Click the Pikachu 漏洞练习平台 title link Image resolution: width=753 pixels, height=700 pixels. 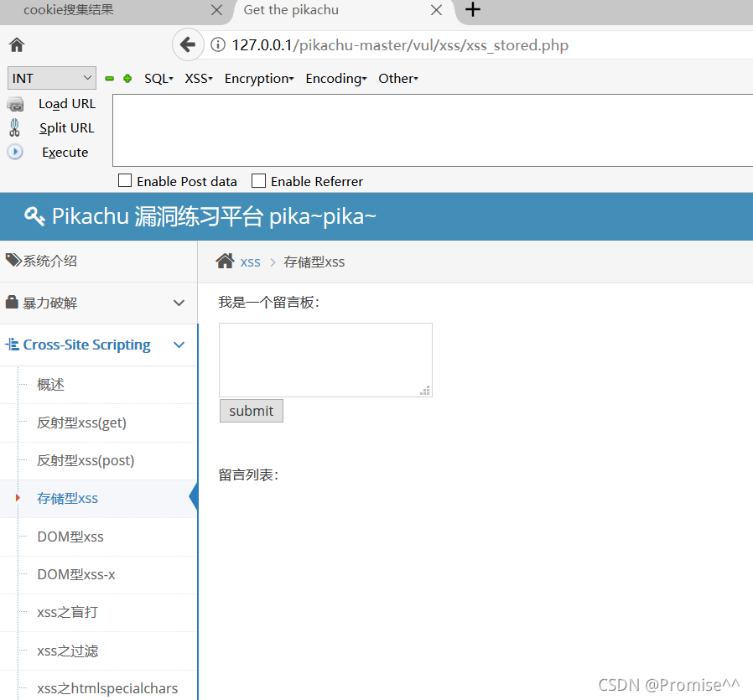[214, 216]
